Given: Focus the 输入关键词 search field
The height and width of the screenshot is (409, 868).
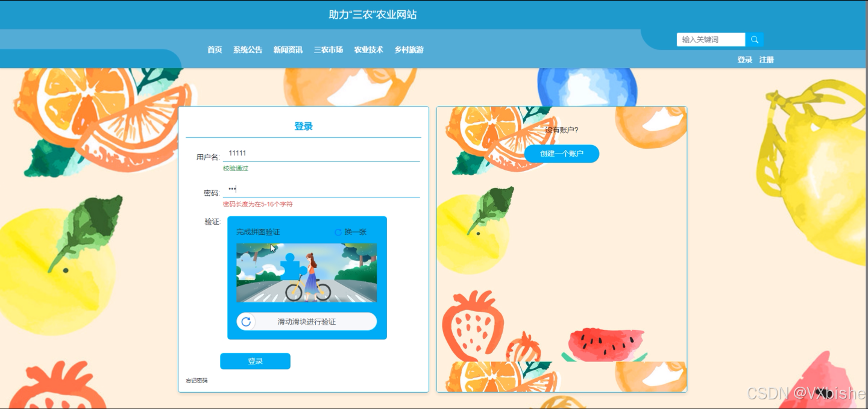Looking at the screenshot, I should point(711,40).
